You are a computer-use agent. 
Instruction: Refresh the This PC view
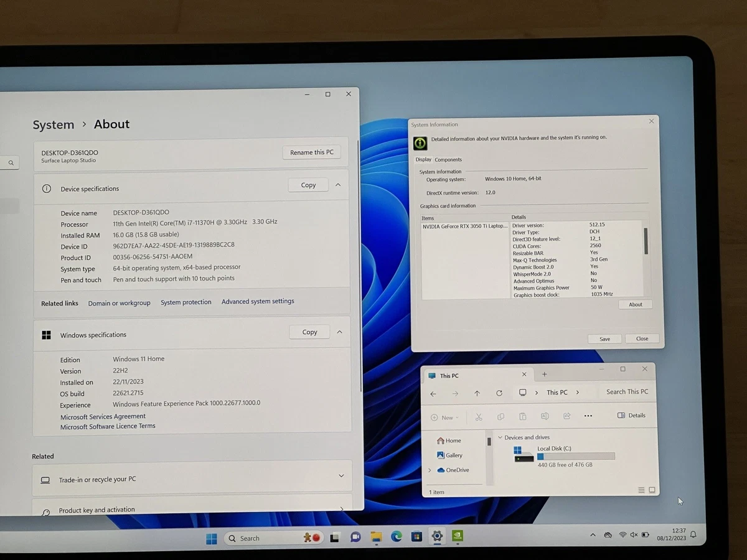click(x=499, y=393)
